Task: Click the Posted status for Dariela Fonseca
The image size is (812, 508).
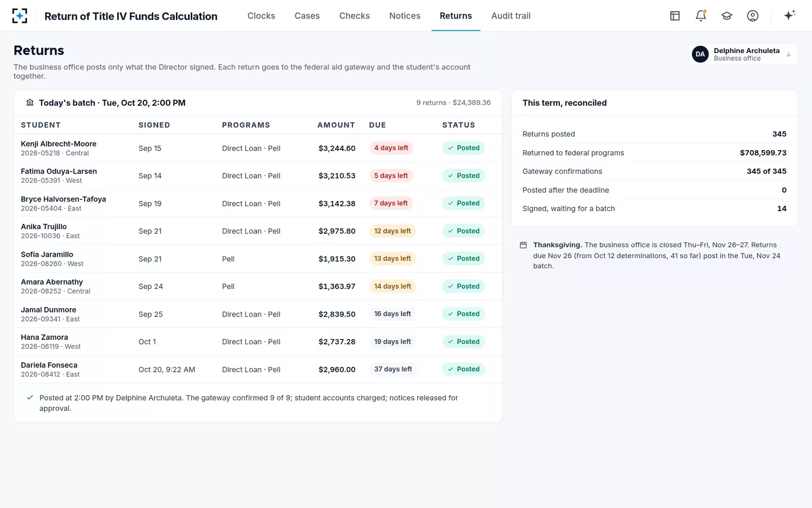Action: click(464, 369)
